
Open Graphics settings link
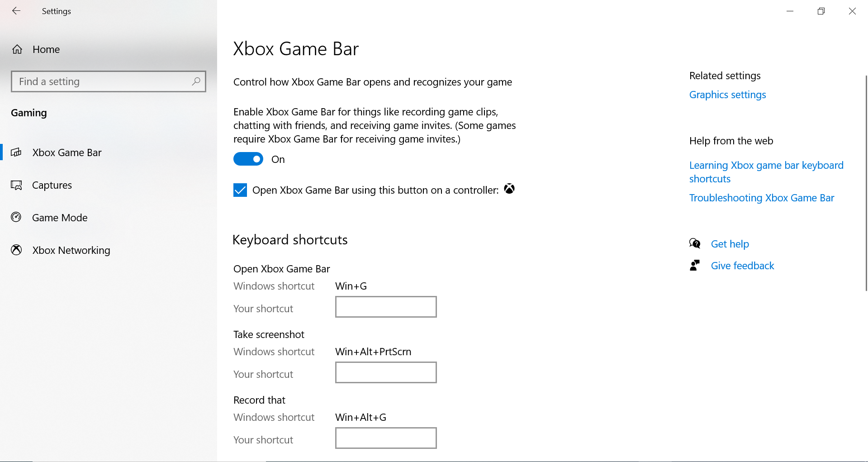coord(727,95)
